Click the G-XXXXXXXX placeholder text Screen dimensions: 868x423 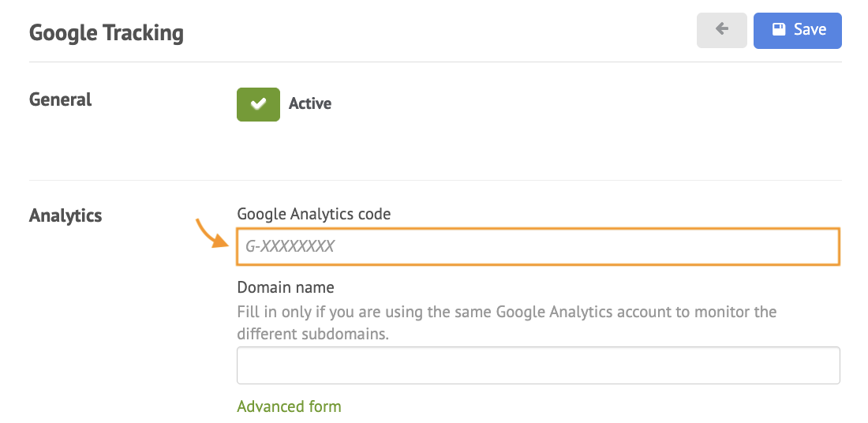(x=290, y=246)
